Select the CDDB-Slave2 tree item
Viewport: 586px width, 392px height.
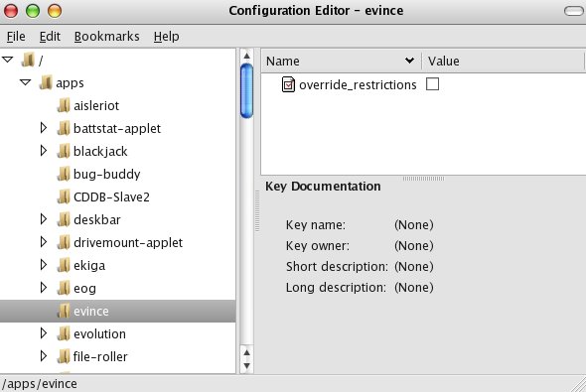111,196
